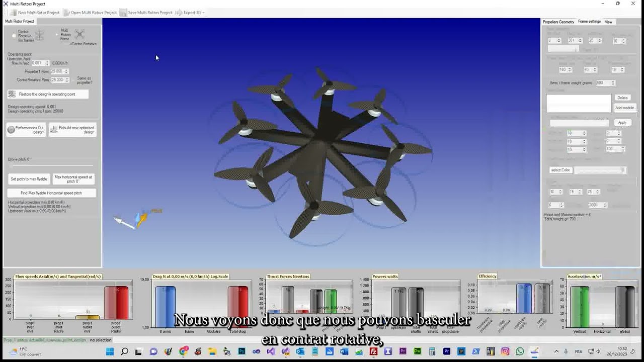Click the Propeller1 Rpm value field
This screenshot has width=644, height=362.
coord(59,71)
